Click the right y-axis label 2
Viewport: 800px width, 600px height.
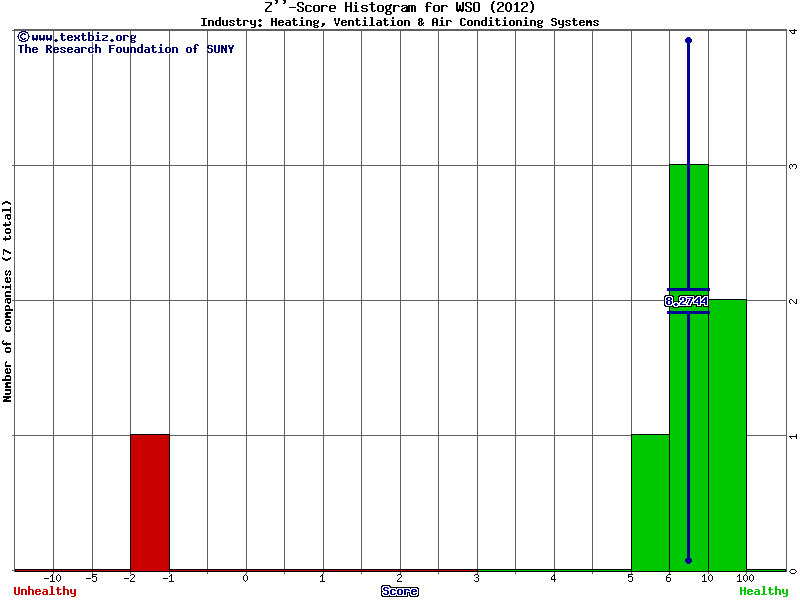tap(793, 301)
